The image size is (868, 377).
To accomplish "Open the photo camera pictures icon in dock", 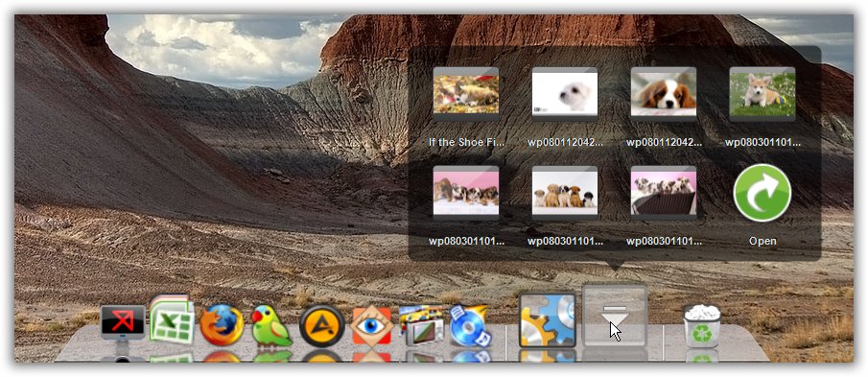I will pyautogui.click(x=421, y=325).
